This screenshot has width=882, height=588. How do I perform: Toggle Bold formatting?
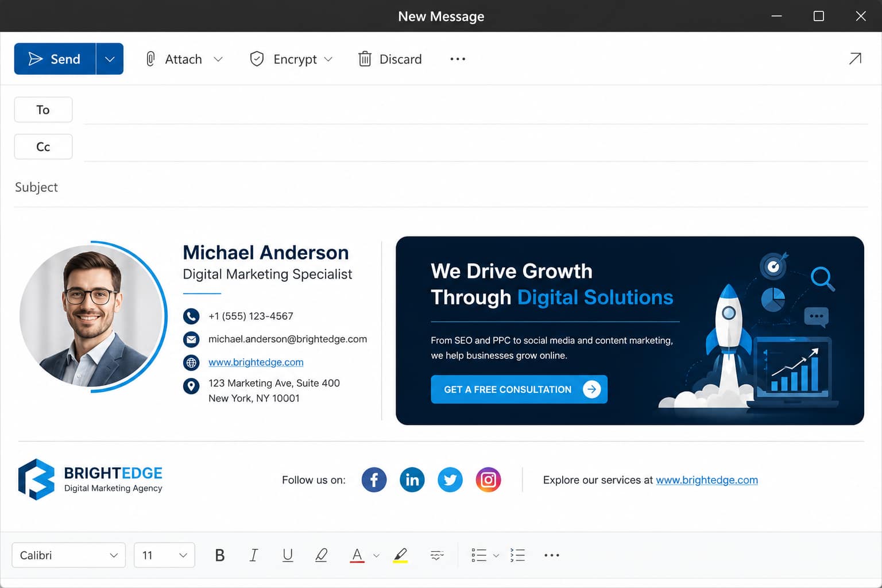tap(219, 555)
